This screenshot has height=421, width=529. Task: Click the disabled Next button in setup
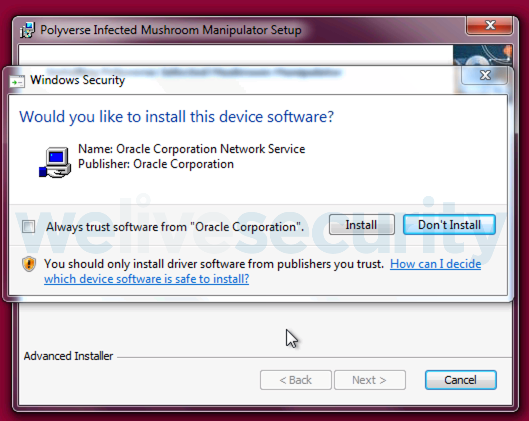point(369,380)
